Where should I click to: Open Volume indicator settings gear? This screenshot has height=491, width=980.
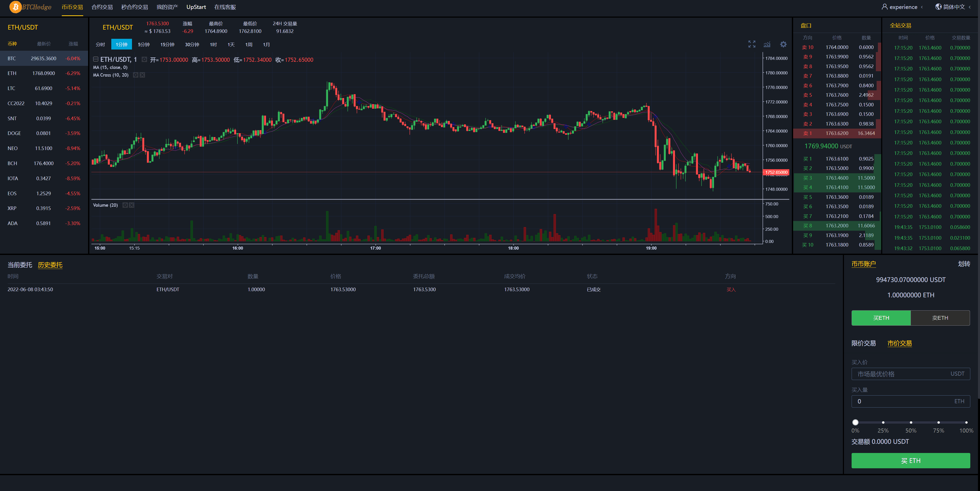tap(125, 205)
